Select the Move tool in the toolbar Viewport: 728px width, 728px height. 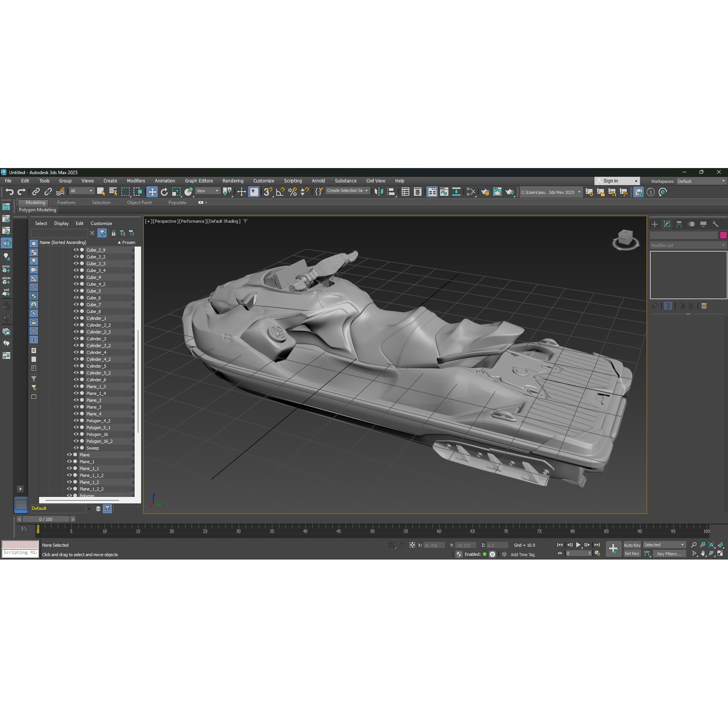coord(152,192)
